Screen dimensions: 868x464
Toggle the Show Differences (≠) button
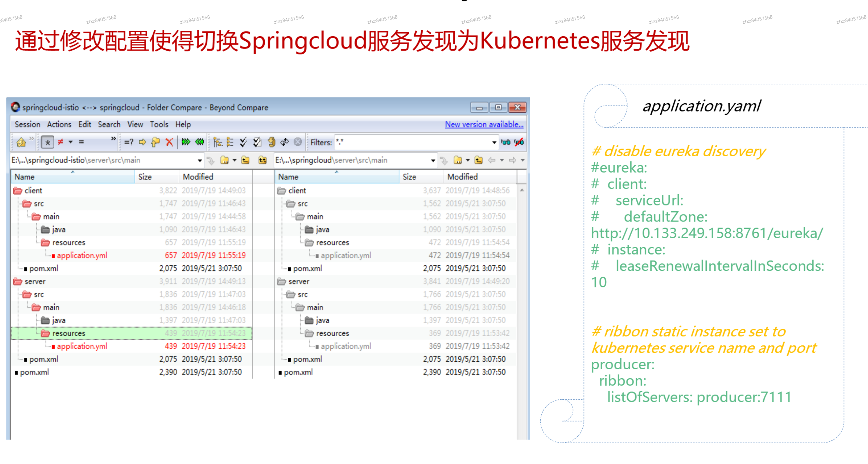point(61,142)
